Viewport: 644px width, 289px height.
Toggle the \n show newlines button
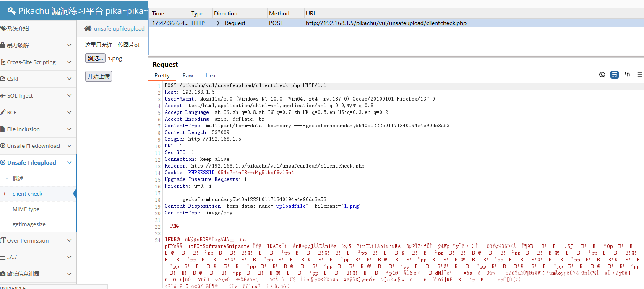[627, 75]
